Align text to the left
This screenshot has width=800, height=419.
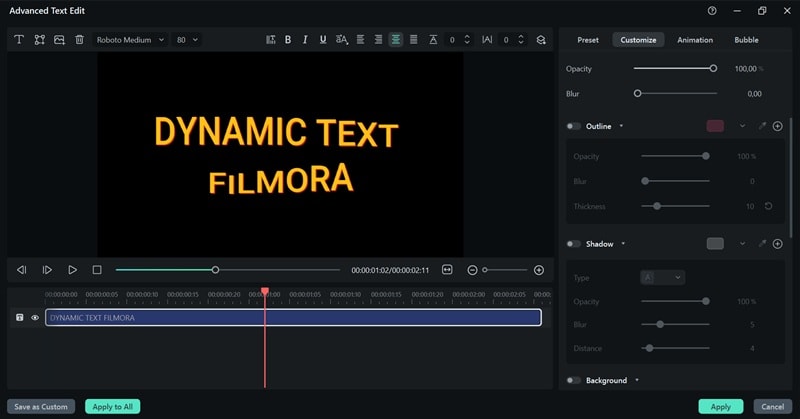pyautogui.click(x=360, y=40)
